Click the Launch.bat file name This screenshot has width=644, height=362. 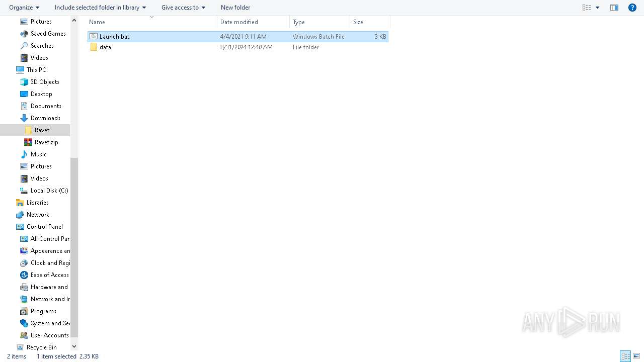click(114, 37)
